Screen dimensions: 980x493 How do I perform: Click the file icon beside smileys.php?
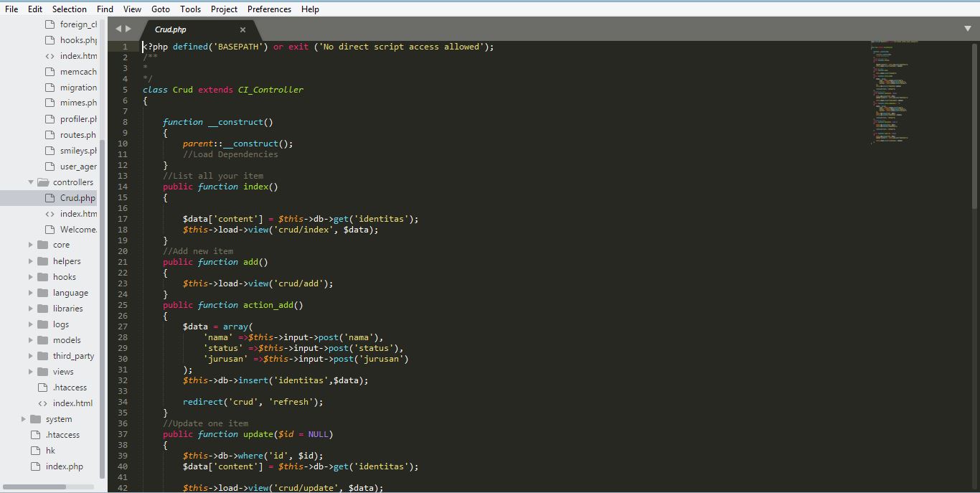click(50, 151)
